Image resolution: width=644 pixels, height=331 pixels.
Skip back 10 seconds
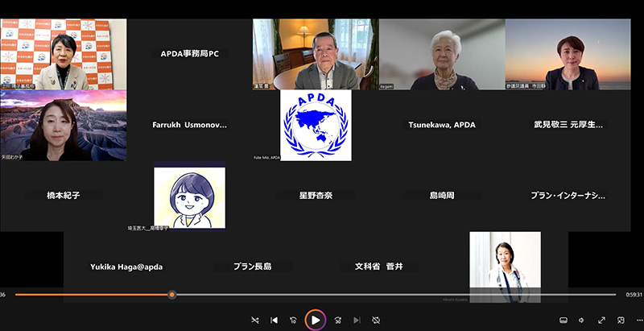click(294, 321)
